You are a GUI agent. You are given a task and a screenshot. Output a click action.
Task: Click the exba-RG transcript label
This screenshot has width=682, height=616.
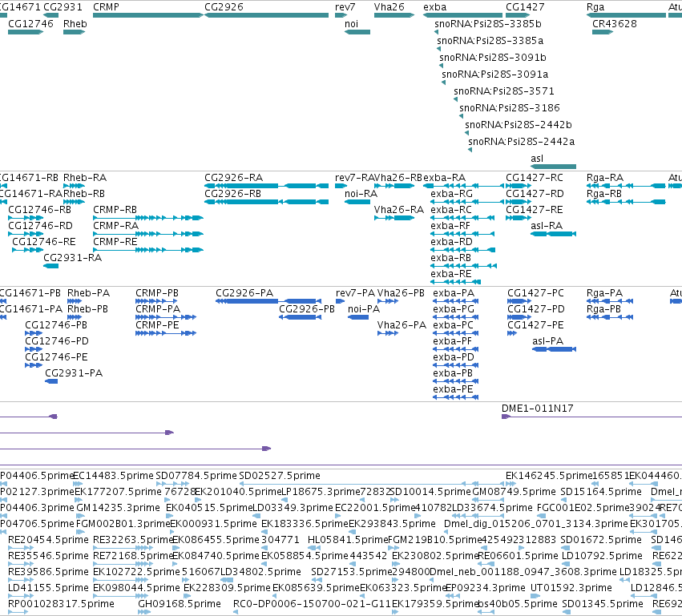point(451,194)
